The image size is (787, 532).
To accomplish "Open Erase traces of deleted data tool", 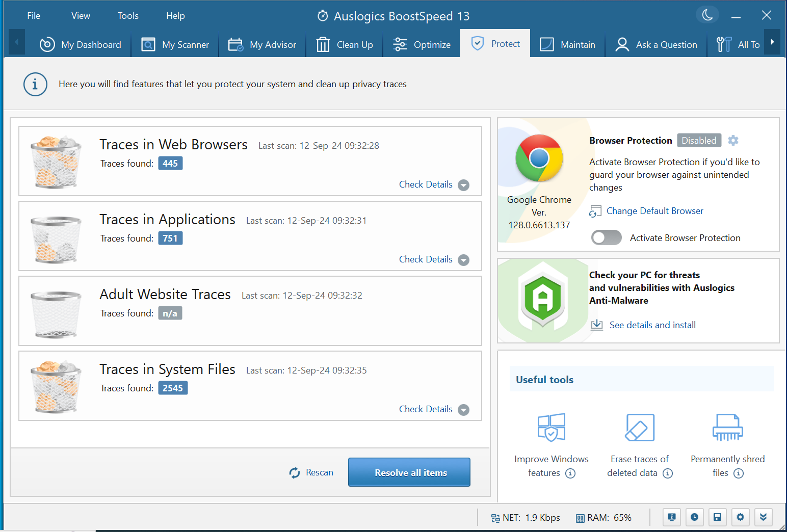I will [x=640, y=445].
